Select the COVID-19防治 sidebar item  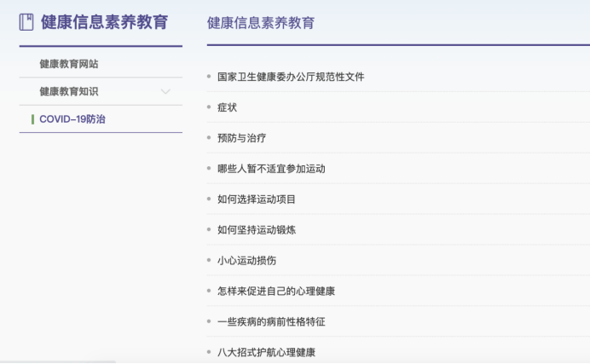[72, 119]
